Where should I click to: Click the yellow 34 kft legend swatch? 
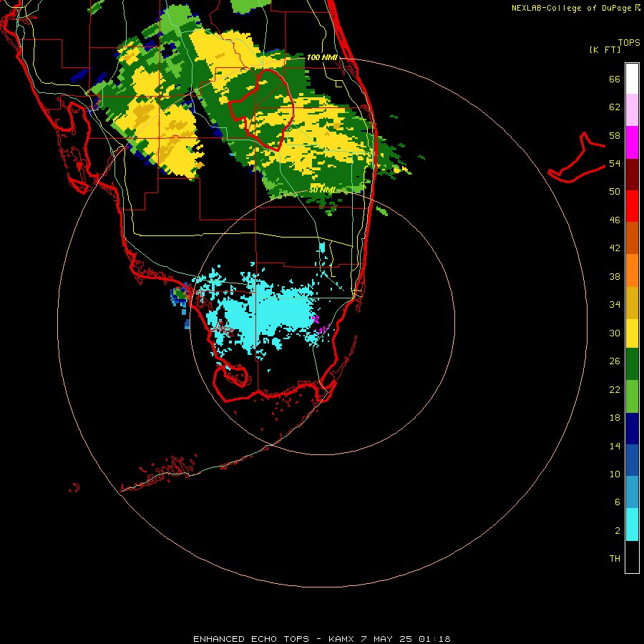pos(632,333)
